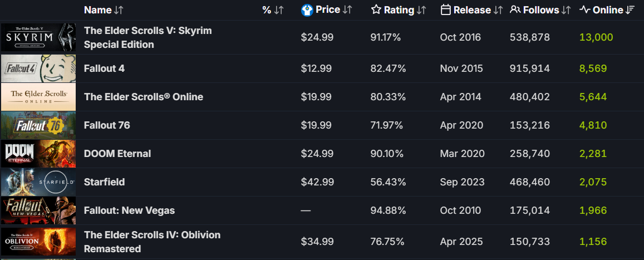Select the DOOM Eternal cover image
The image size is (644, 260).
(38, 154)
